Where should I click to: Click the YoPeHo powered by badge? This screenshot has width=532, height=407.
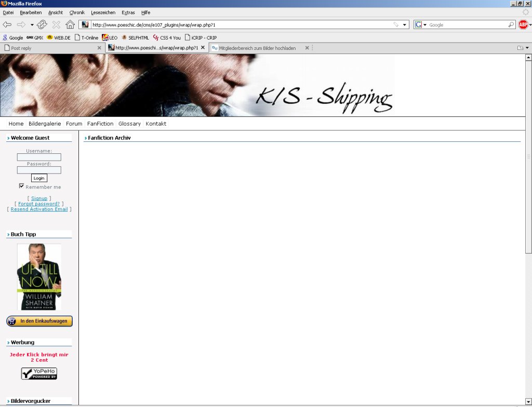(39, 373)
